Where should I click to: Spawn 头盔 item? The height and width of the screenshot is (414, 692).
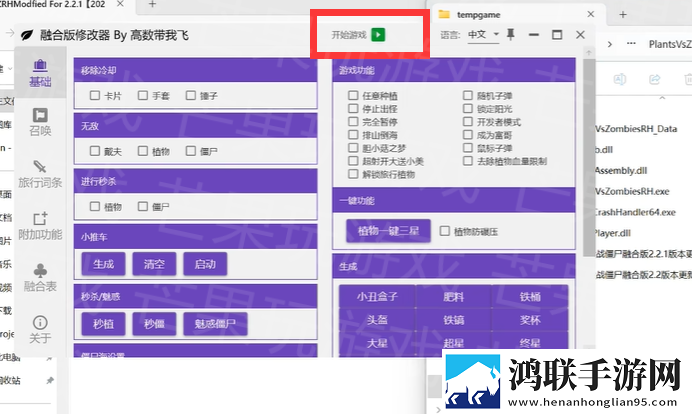tap(377, 320)
